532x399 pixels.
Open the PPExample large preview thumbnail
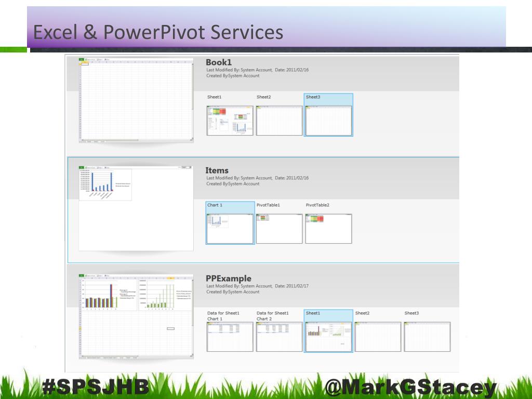click(136, 316)
